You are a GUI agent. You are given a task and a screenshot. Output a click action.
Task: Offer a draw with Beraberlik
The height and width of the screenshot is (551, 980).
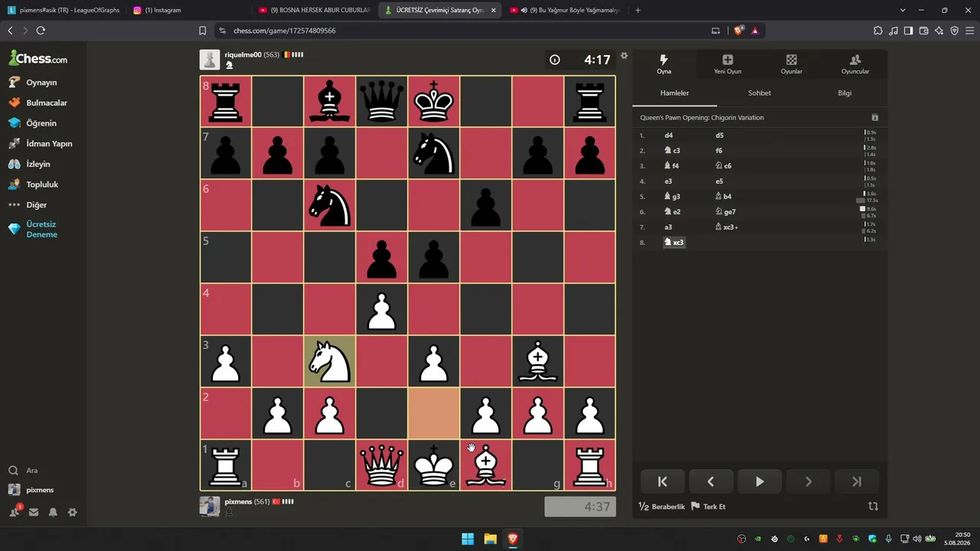[661, 507]
